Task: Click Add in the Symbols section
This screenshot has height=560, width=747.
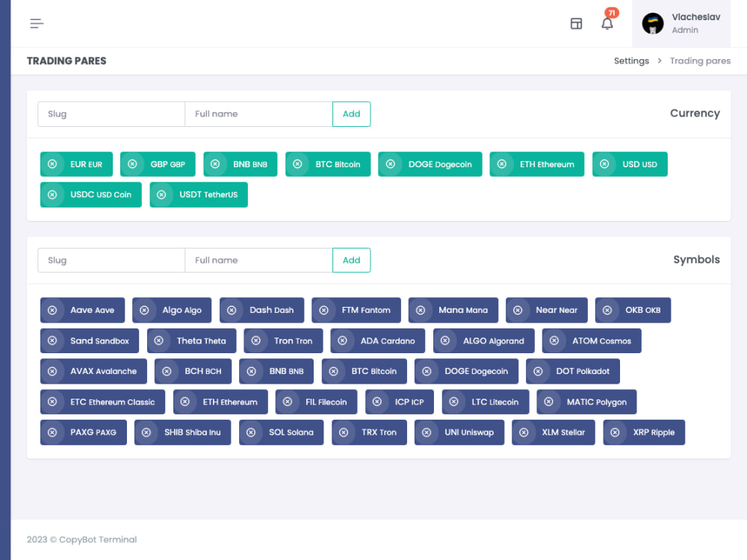Action: [351, 260]
